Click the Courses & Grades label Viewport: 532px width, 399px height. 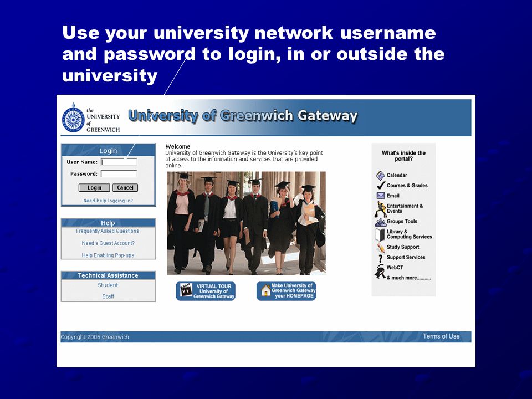pos(407,186)
